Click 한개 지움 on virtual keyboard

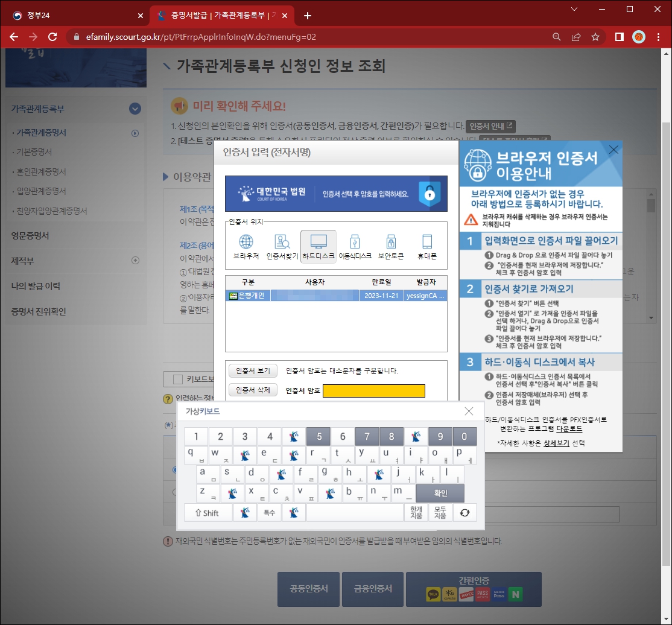click(x=416, y=513)
